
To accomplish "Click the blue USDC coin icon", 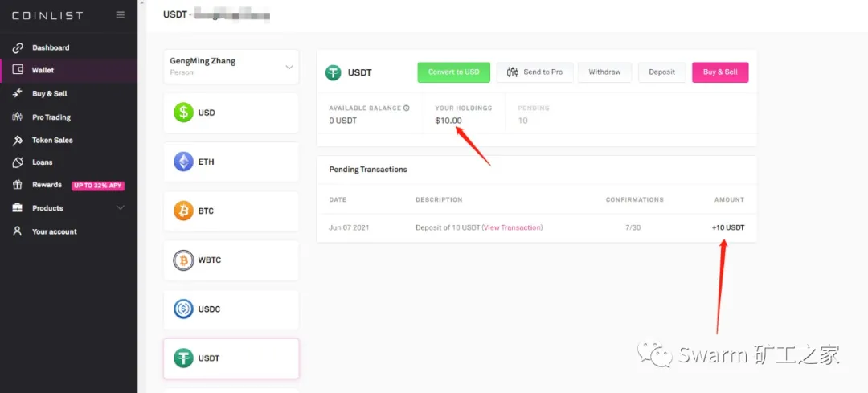I will (x=183, y=309).
